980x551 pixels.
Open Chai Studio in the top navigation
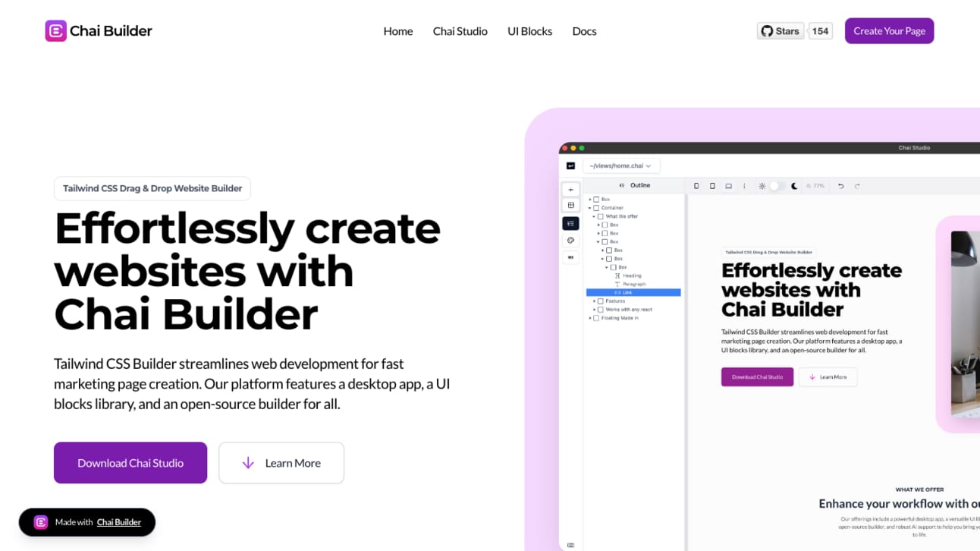[x=460, y=31]
